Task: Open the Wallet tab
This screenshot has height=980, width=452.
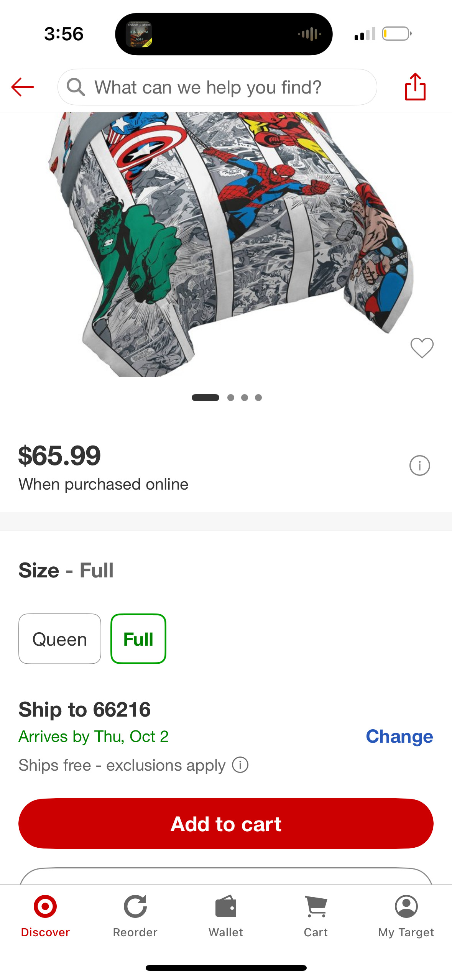Action: point(226,916)
